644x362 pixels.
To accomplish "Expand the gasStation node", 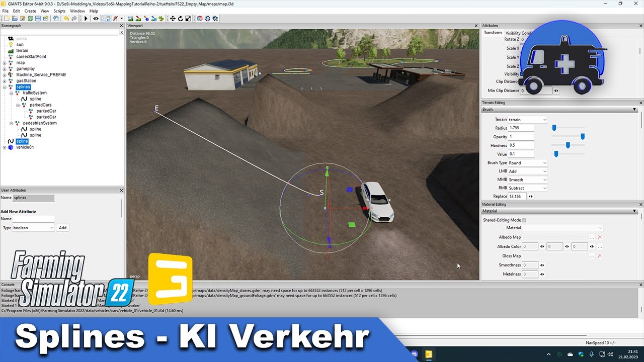I will click(x=5, y=81).
